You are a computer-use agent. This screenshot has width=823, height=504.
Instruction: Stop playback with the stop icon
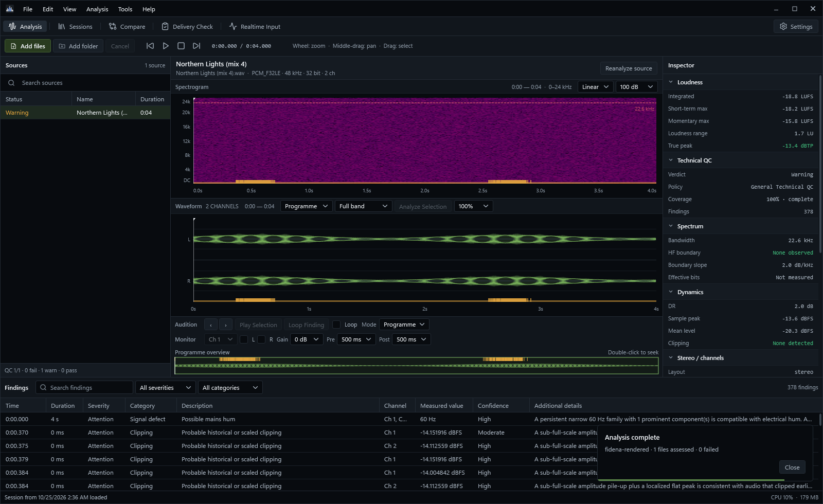[181, 46]
